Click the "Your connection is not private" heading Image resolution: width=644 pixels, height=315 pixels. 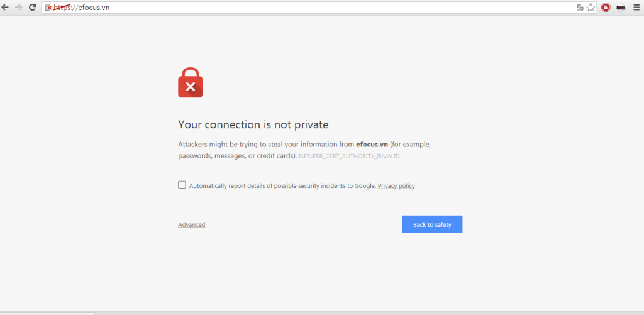[253, 124]
